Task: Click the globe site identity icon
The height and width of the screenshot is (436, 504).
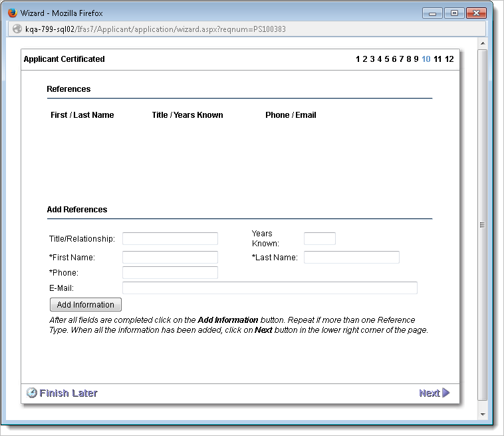Action: 17,29
